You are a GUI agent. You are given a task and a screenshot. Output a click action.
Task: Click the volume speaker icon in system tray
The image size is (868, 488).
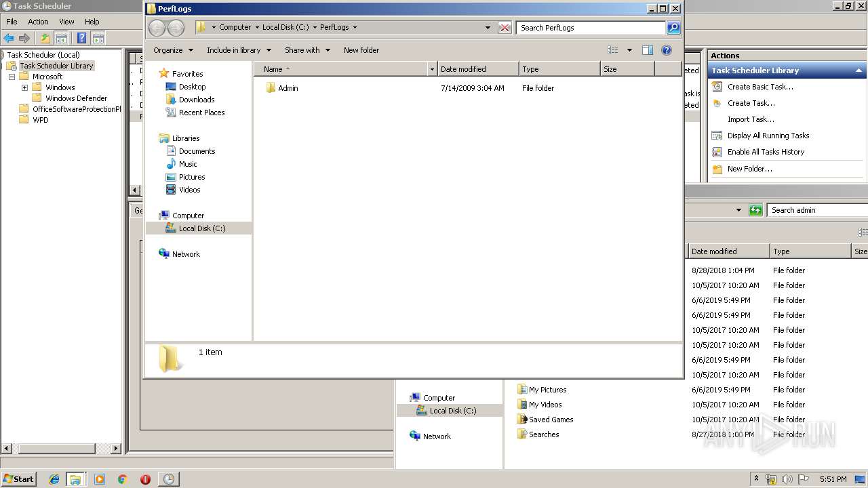[x=787, y=479]
